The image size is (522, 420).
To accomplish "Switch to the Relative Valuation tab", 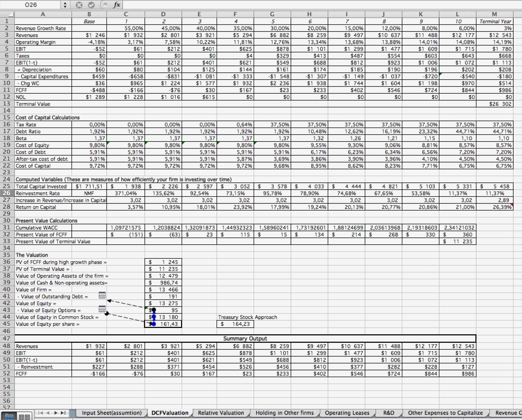I will coord(221,413).
